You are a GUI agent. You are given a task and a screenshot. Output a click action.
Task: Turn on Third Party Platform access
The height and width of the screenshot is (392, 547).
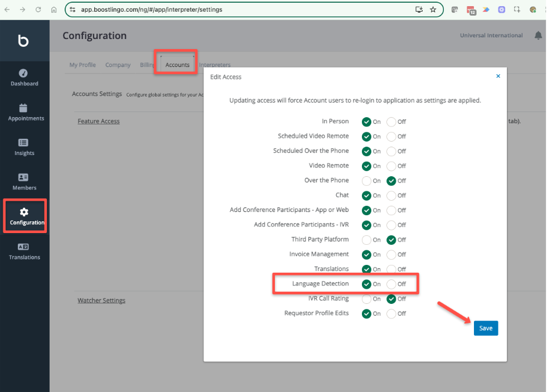pos(367,240)
